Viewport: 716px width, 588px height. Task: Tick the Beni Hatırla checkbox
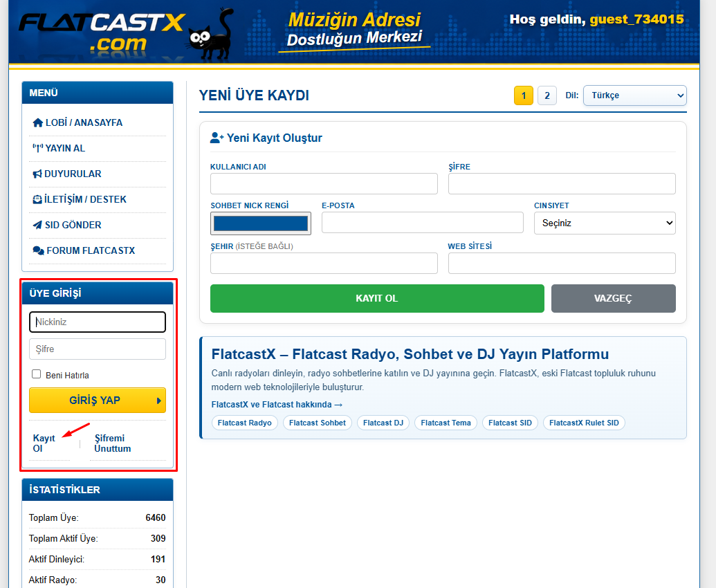pos(36,374)
